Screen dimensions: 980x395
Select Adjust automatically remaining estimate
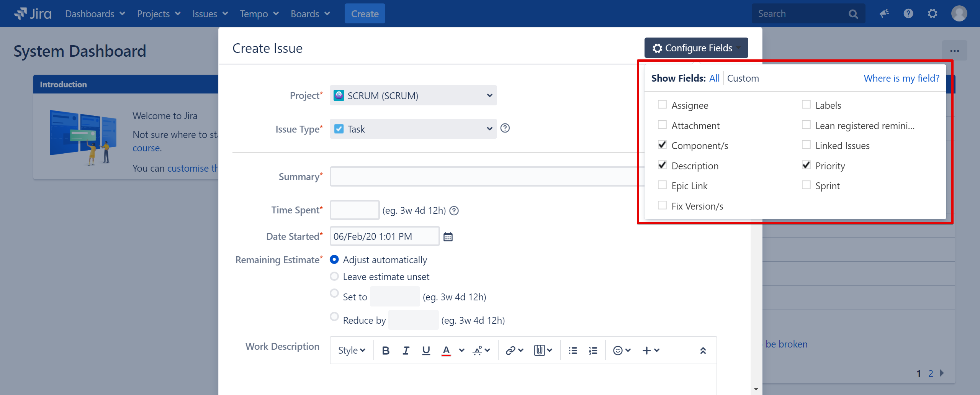coord(334,259)
